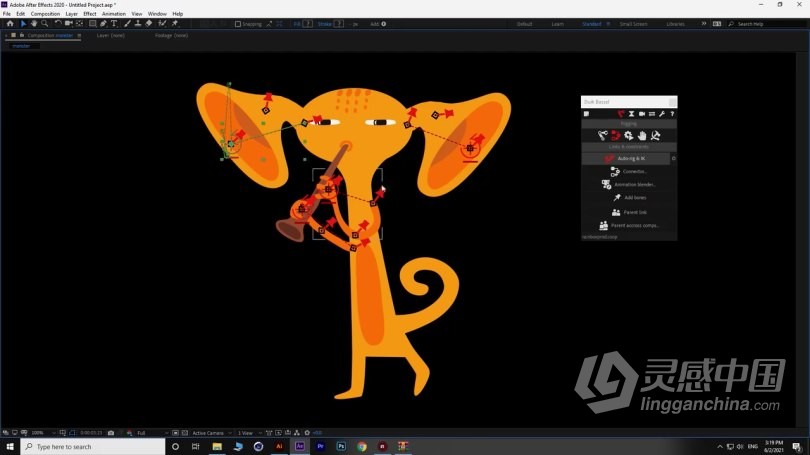This screenshot has width=810, height=455.
Task: Open Duik notes icon
Action: pos(586,114)
